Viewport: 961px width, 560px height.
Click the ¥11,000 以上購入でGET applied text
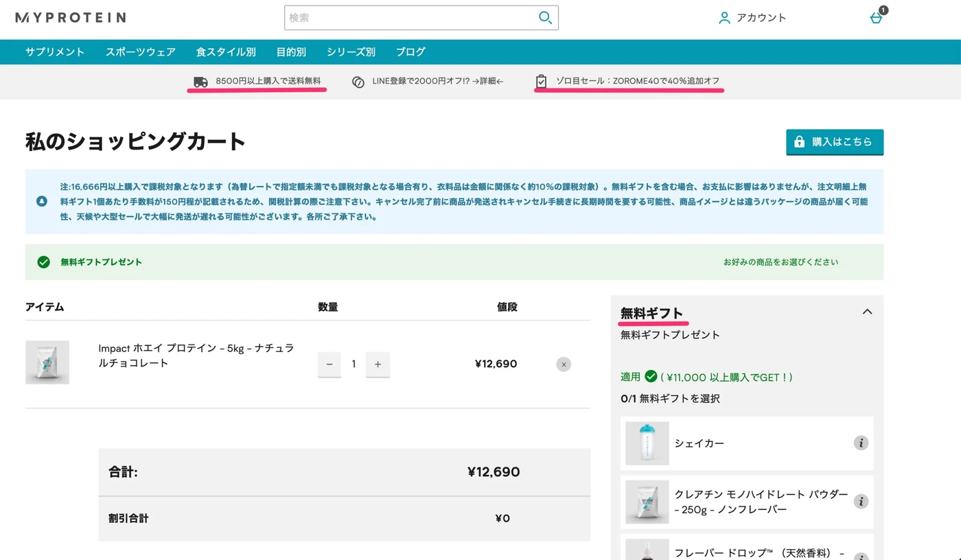point(727,377)
